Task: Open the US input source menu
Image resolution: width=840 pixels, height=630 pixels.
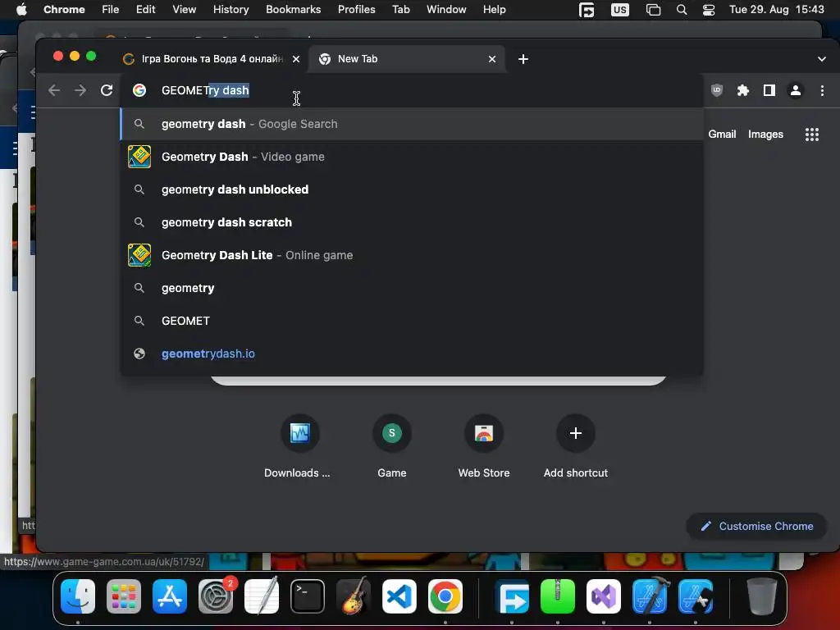Action: 620,10
